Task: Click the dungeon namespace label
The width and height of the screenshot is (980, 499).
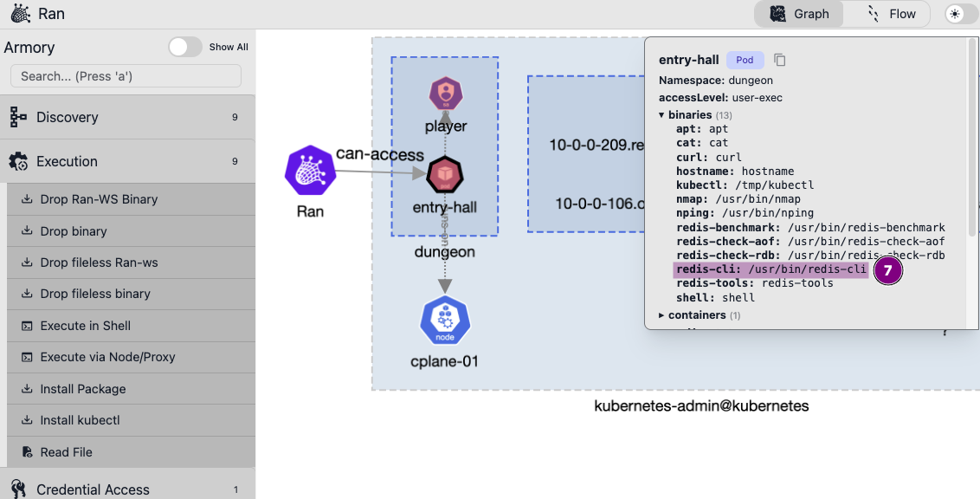Action: pyautogui.click(x=444, y=251)
